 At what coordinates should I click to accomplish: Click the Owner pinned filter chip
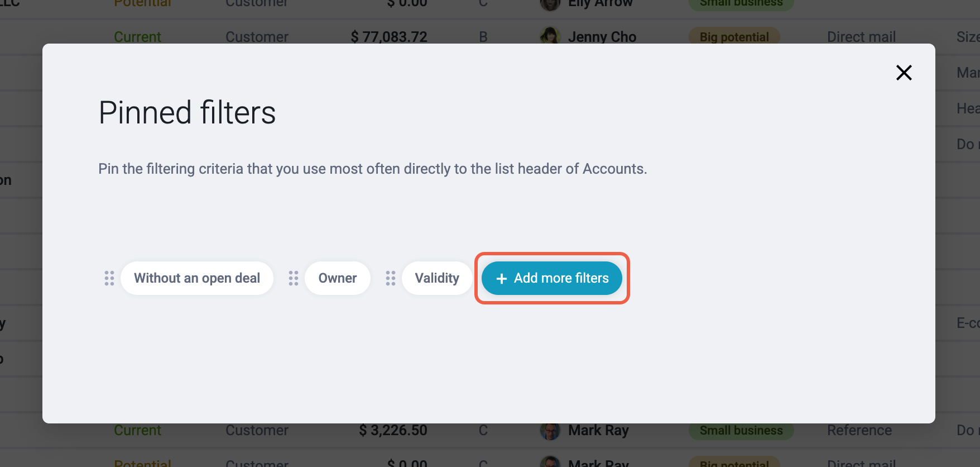338,278
